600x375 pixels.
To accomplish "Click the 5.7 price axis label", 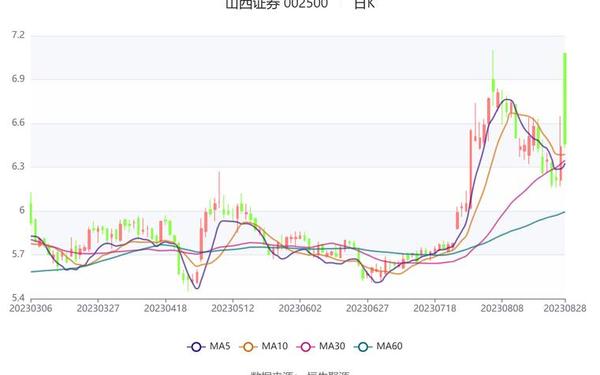I will click(18, 254).
